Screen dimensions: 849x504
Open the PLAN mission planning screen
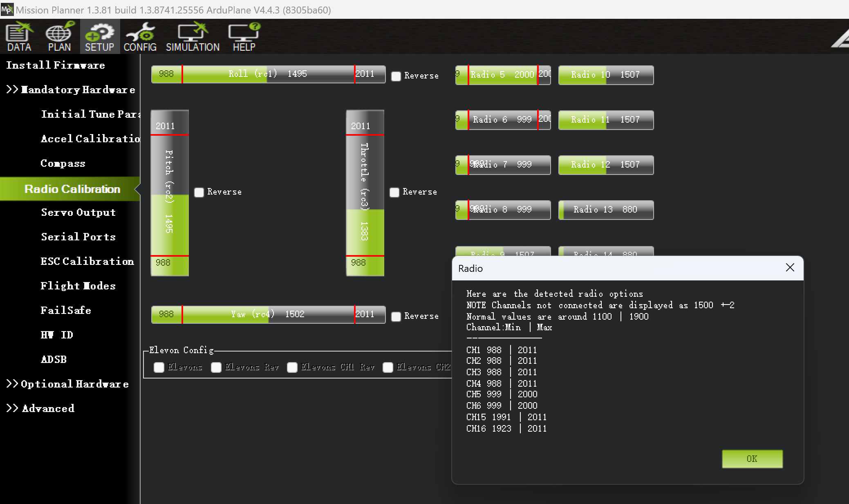60,36
